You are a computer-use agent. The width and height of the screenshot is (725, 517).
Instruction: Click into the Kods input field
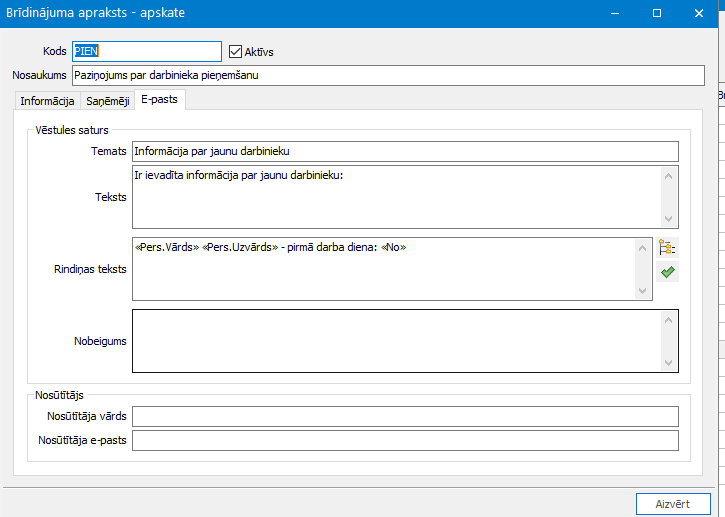(x=146, y=52)
